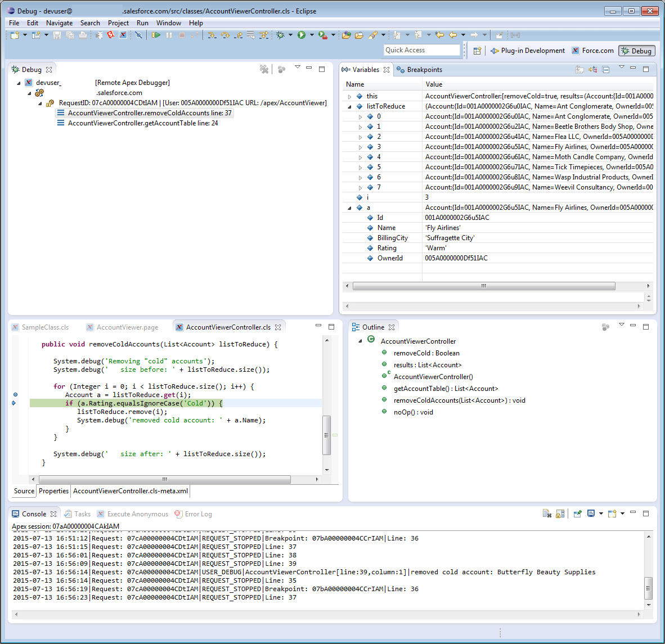Click the Resume execution button
Image resolution: width=665 pixels, height=644 pixels.
[x=156, y=35]
